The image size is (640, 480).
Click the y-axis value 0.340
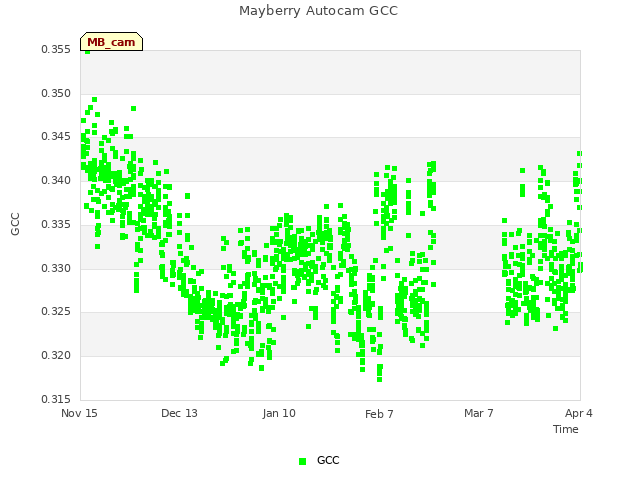[56, 180]
